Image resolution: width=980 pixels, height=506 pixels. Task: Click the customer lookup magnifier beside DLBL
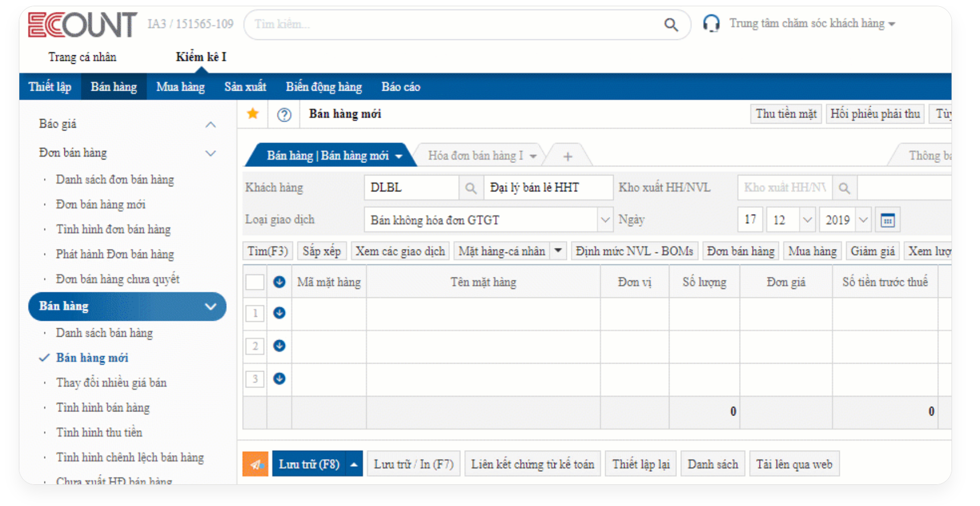coord(471,188)
